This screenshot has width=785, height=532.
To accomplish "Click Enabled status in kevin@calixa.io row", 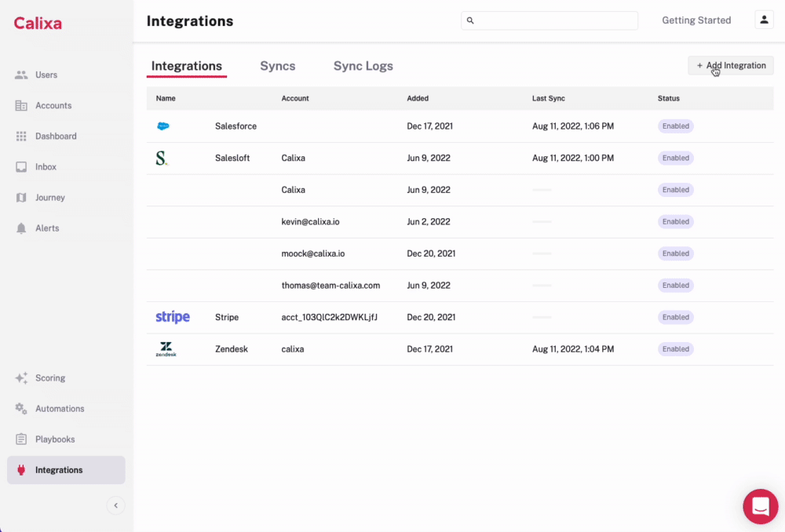I will coord(675,222).
